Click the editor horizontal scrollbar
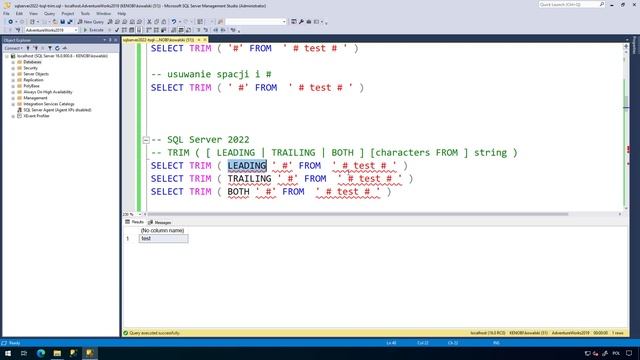640x360 pixels. (358, 214)
